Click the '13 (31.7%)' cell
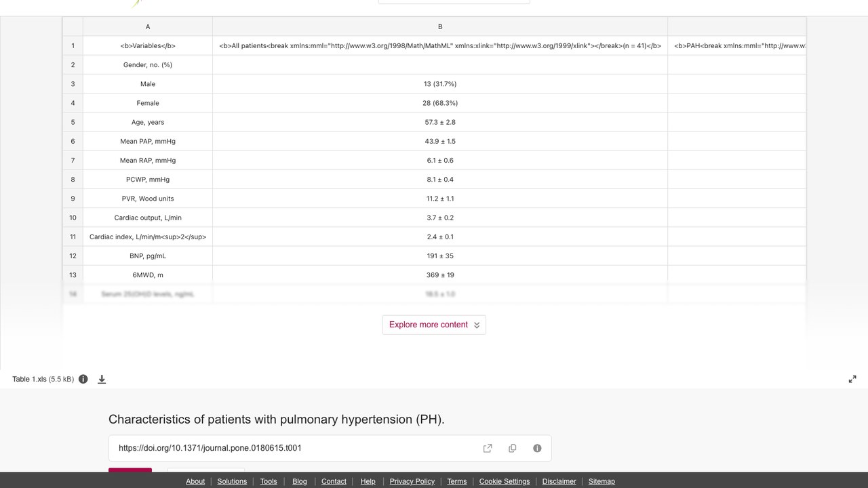 440,84
